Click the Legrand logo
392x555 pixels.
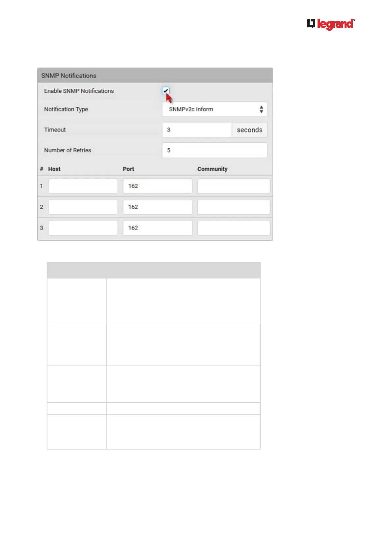331,24
